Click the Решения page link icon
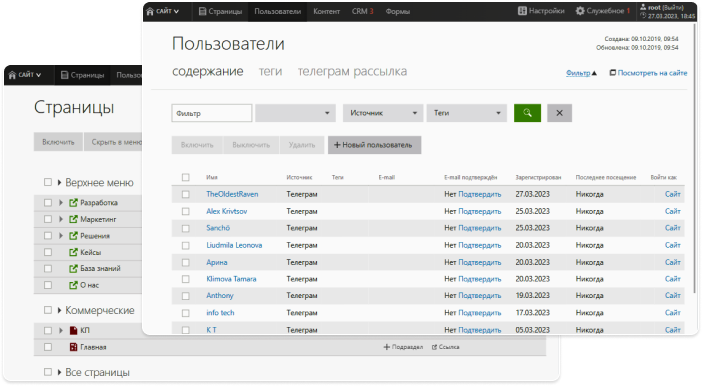The image size is (702, 386). pyautogui.click(x=73, y=236)
